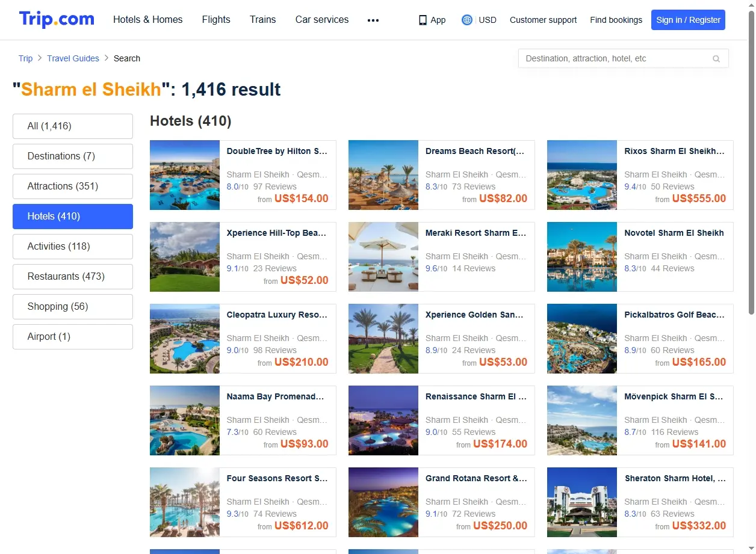Click Rixos Sharm El Sheikh title
Viewport: 756px width, 554px height.
pyautogui.click(x=675, y=151)
